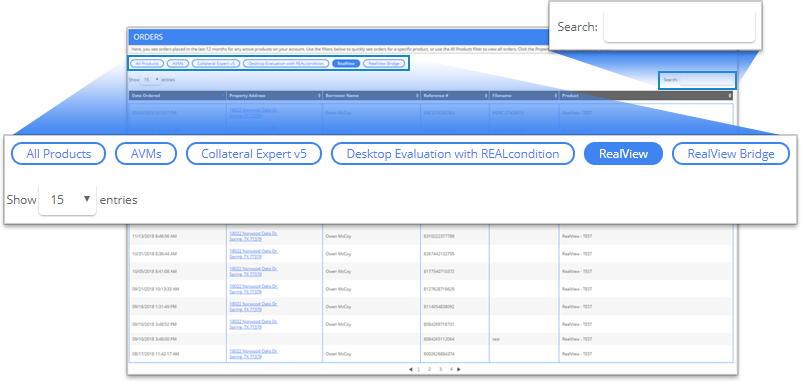801x382 pixels.
Task: Sort by Date Ordered column header
Action: (178, 96)
